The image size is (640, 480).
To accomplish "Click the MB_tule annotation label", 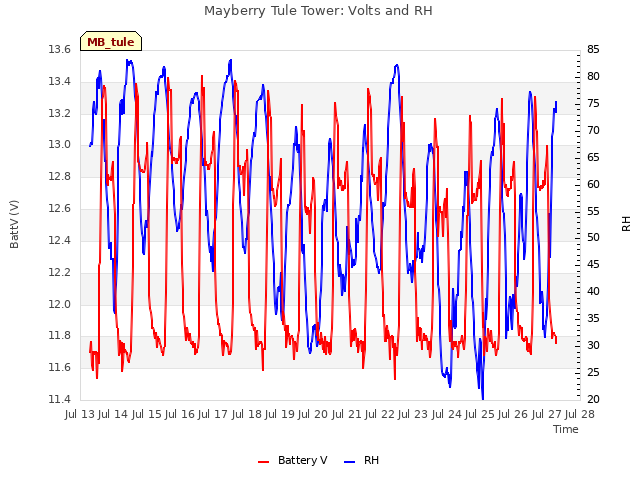I will 111,42.
